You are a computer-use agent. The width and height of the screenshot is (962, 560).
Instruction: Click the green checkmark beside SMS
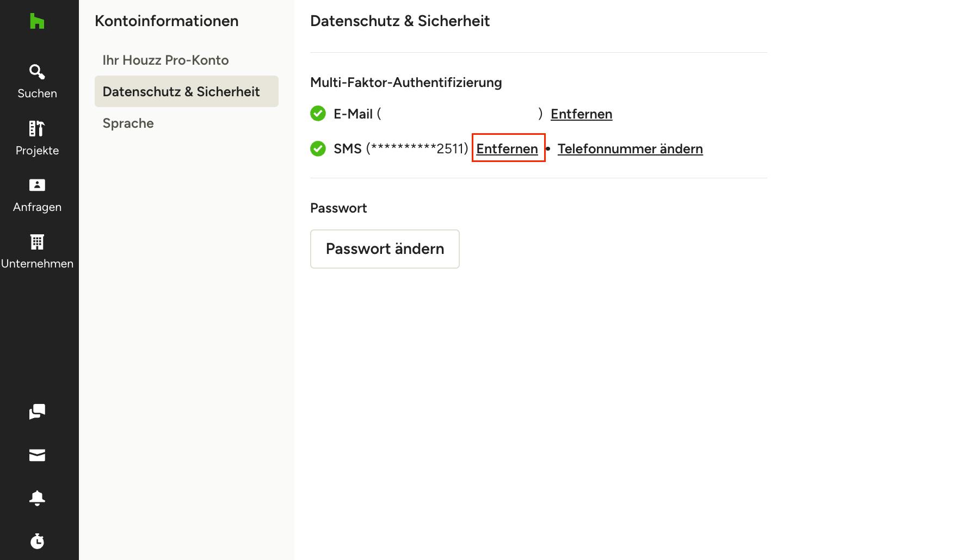tap(318, 148)
